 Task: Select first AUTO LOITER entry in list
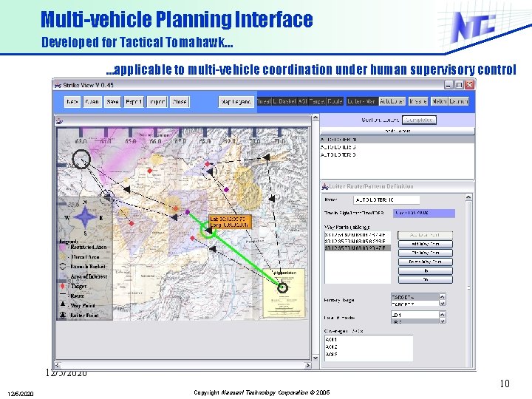[398, 140]
